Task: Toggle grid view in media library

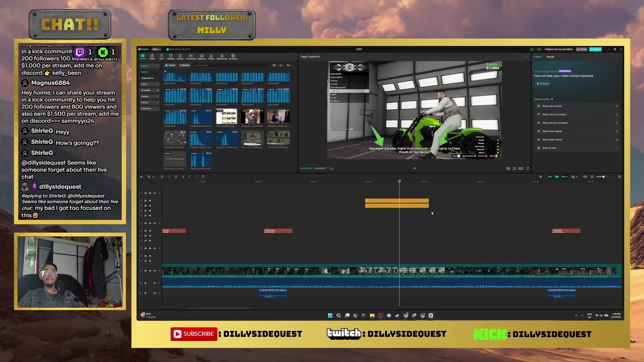Action: pos(274,65)
